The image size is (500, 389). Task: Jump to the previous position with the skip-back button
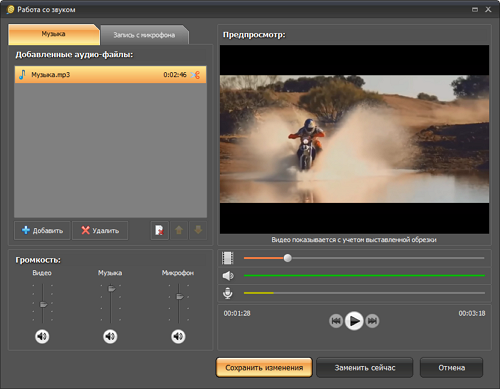tap(336, 321)
